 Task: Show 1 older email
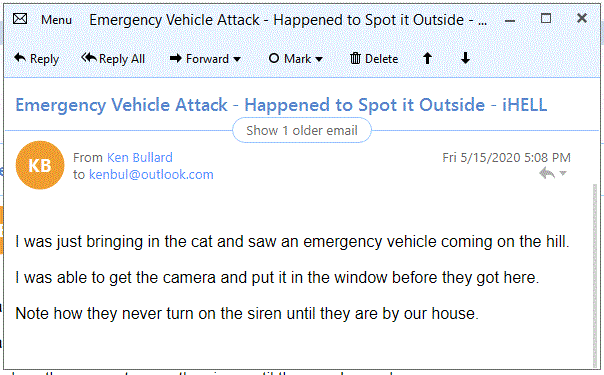tap(302, 131)
